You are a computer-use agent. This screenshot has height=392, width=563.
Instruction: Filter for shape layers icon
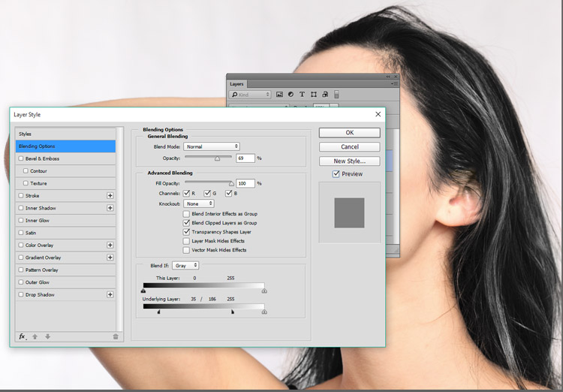(x=313, y=95)
